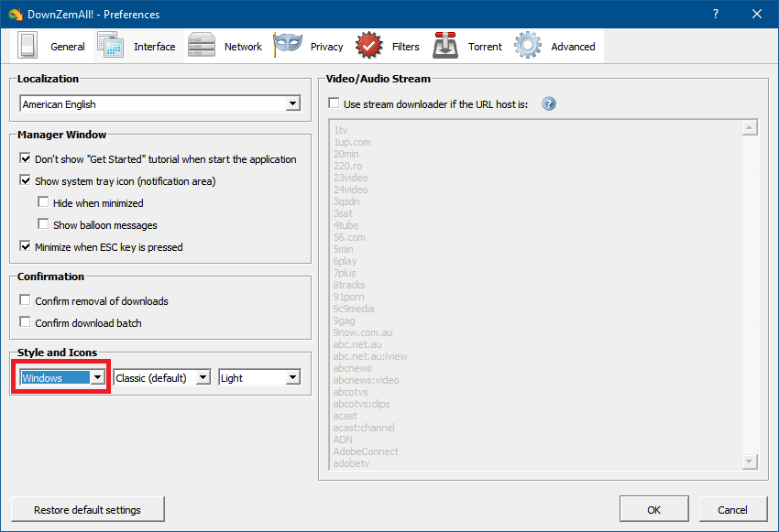779x532 pixels.
Task: Select host entry "3sat"
Action: pyautogui.click(x=343, y=213)
